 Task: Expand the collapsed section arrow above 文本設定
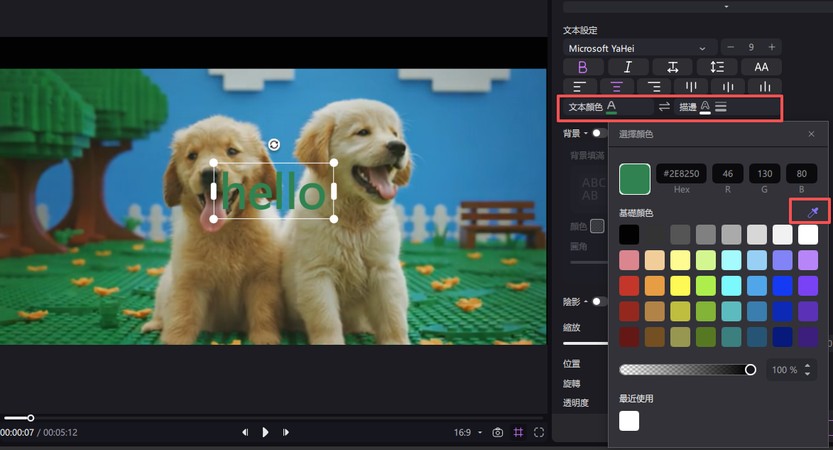click(x=724, y=6)
